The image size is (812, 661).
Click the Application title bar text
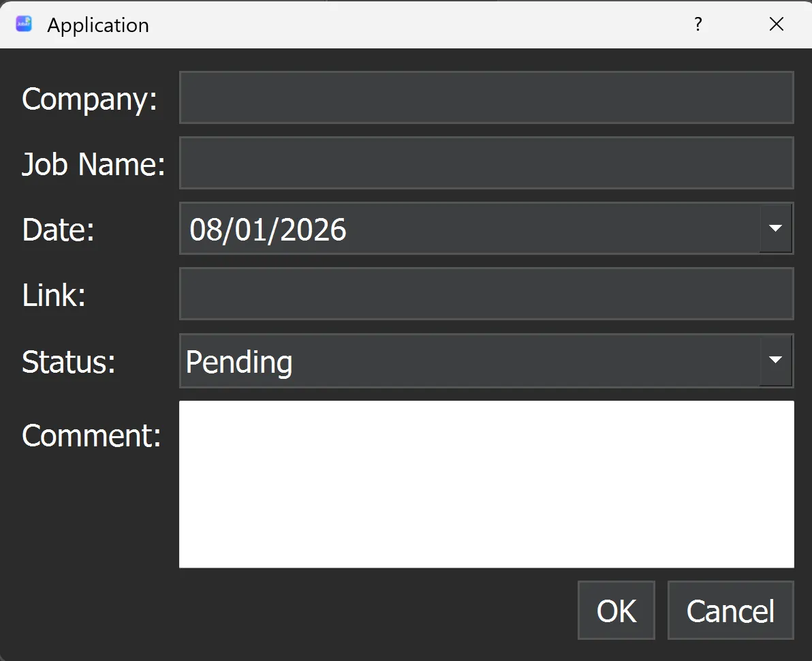click(97, 25)
